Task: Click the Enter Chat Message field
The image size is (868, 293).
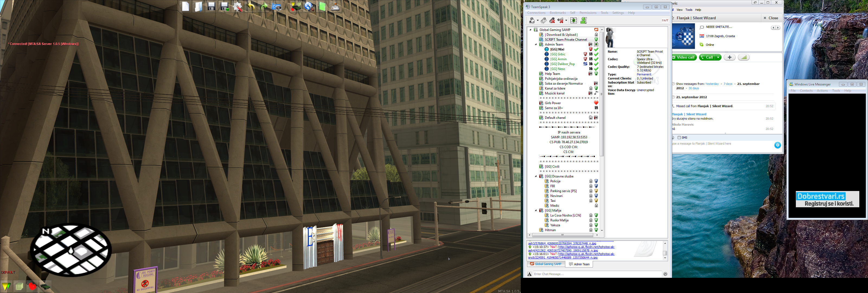Action: 597,274
